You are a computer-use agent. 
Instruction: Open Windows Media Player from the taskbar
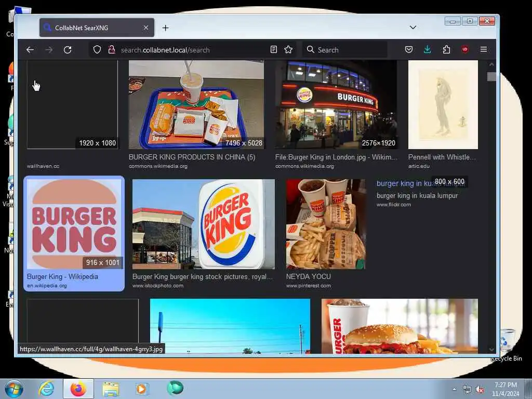141,389
